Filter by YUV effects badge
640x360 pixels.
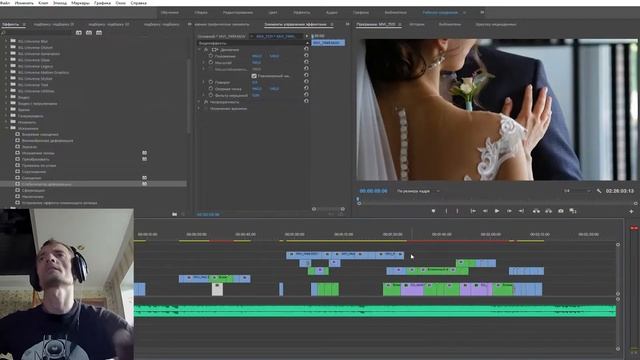pos(99,32)
